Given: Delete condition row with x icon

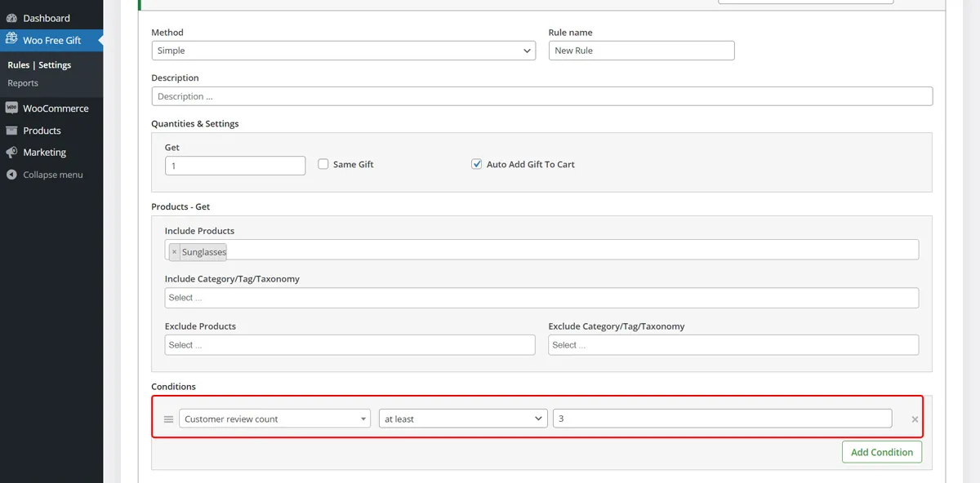Looking at the screenshot, I should [915, 419].
